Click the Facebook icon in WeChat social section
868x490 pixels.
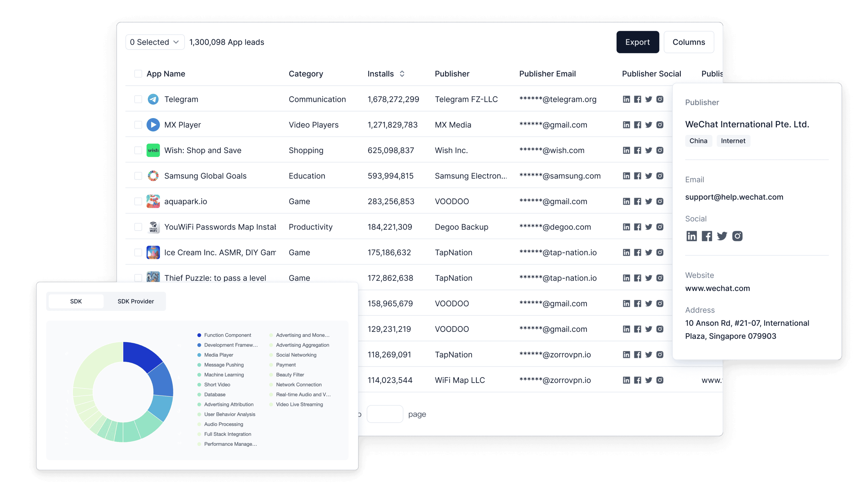coord(706,236)
